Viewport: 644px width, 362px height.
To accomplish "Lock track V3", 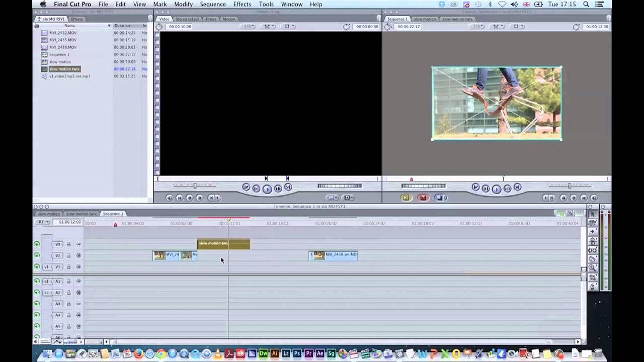I will click(68, 244).
